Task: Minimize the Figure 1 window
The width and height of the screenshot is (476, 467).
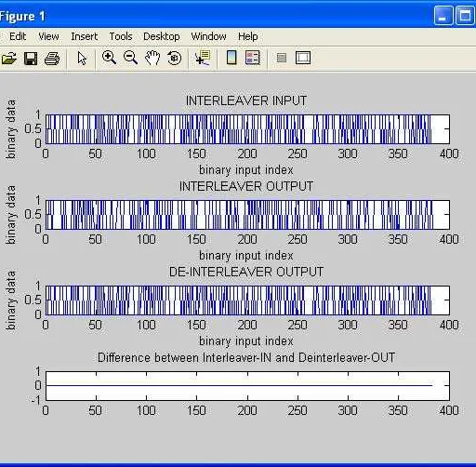Action: click(443, 16)
